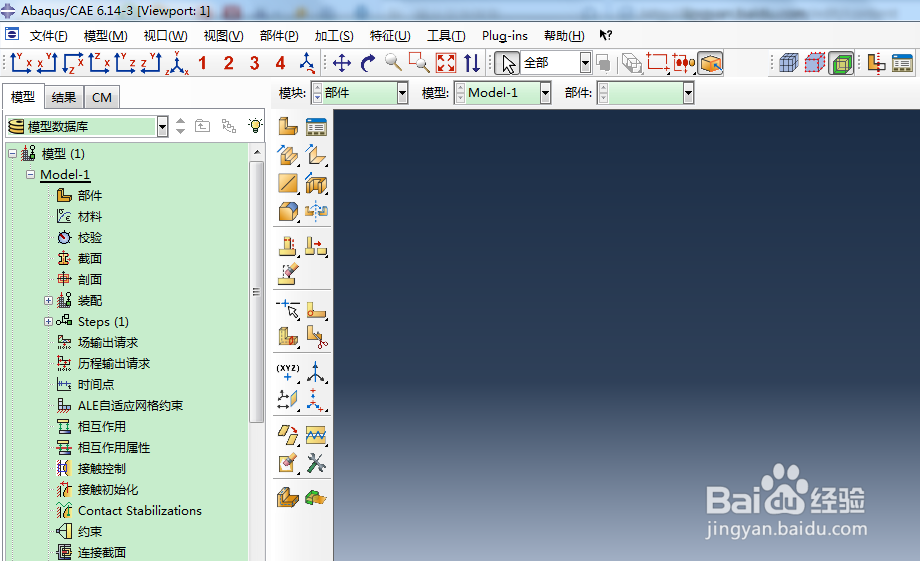
Task: Select 接触控制 in the model tree
Action: point(102,468)
